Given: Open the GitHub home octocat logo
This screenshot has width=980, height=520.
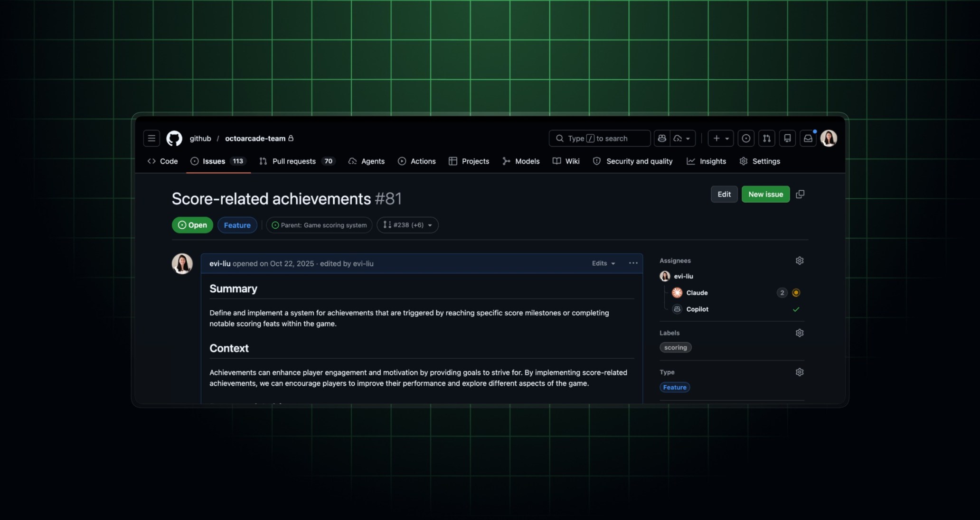Looking at the screenshot, I should [x=174, y=138].
